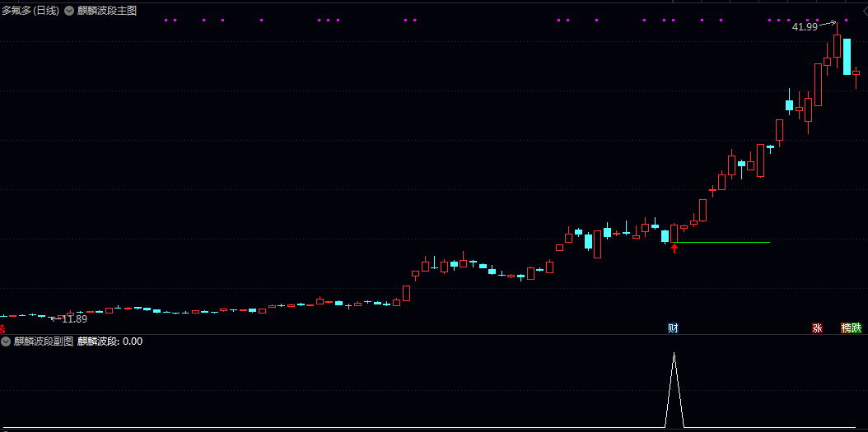The height and width of the screenshot is (432, 868).
Task: Click the 麒麟波段主图 indicator name
Action: click(106, 11)
